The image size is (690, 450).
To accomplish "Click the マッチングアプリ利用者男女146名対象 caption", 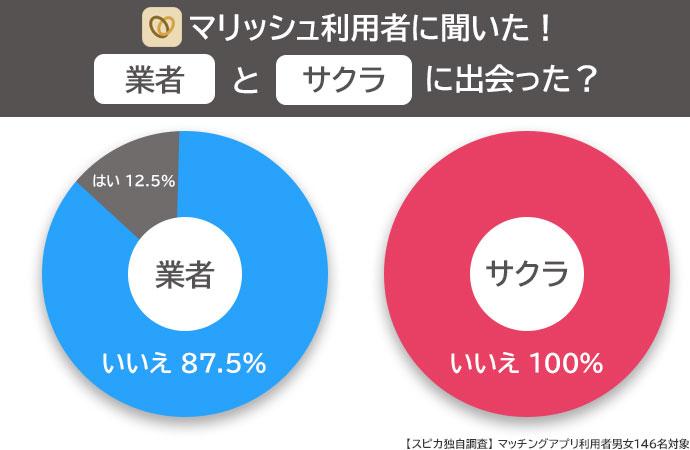I will tap(594, 443).
